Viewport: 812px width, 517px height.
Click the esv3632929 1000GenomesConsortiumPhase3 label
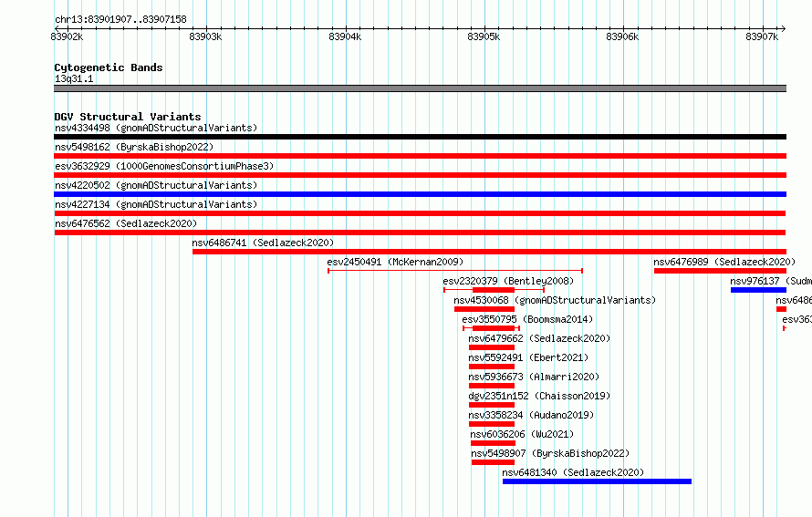pos(164,166)
